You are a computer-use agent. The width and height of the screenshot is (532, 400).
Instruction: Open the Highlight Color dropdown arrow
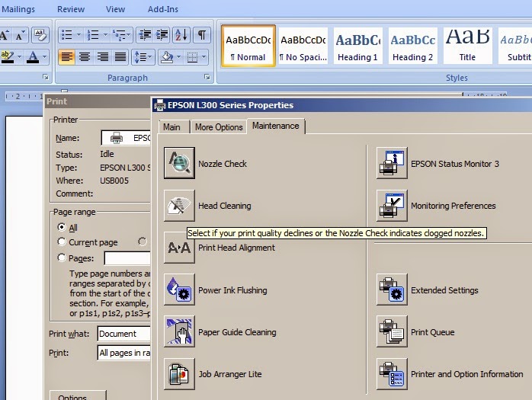pyautogui.click(x=19, y=56)
